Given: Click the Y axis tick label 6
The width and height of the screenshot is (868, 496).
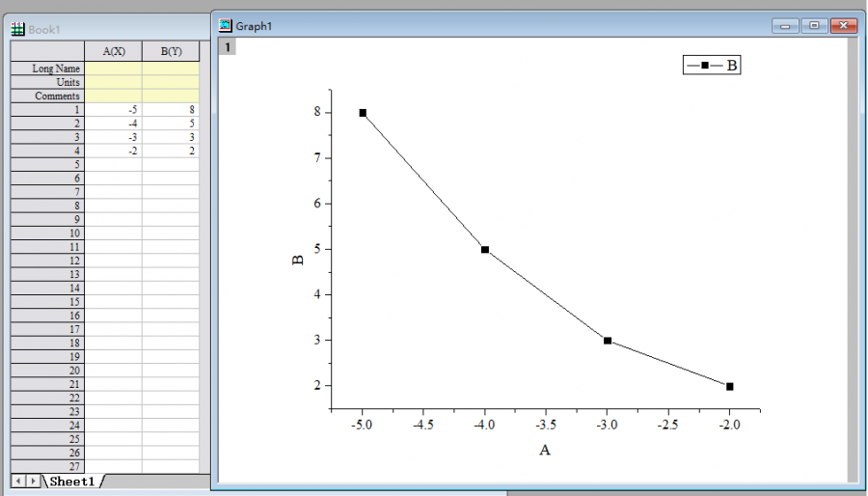Looking at the screenshot, I should click(317, 204).
